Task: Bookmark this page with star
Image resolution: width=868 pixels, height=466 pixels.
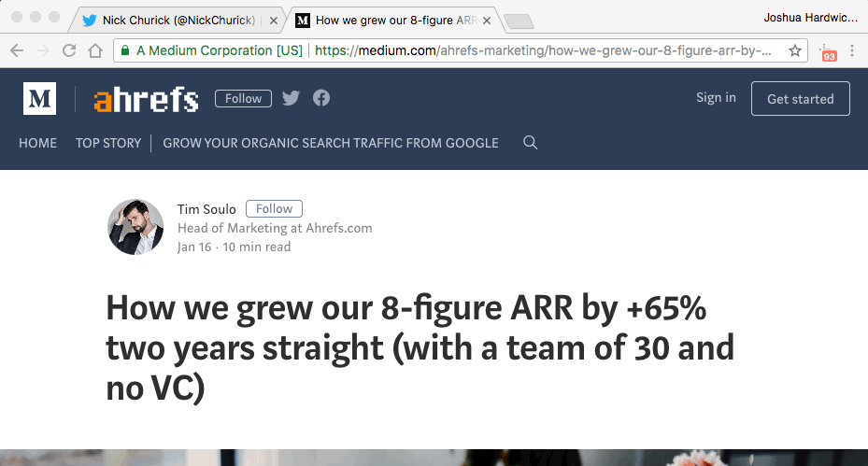Action: coord(795,51)
